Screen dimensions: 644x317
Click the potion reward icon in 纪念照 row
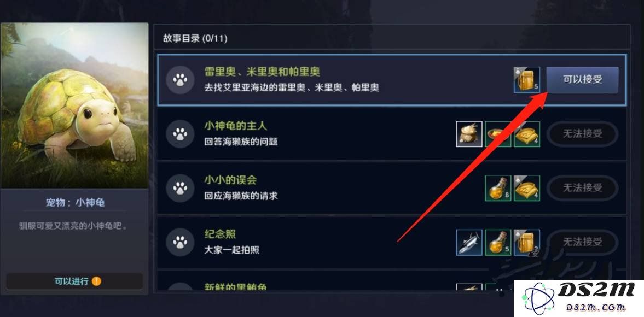tap(498, 242)
